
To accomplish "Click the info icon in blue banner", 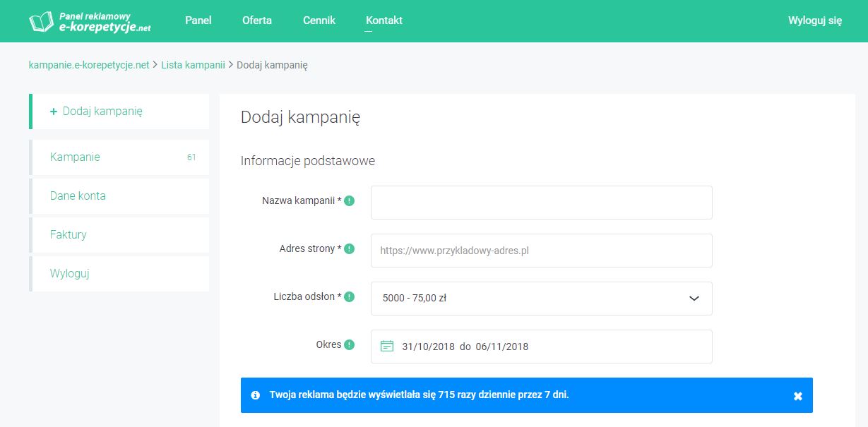I will [x=256, y=395].
